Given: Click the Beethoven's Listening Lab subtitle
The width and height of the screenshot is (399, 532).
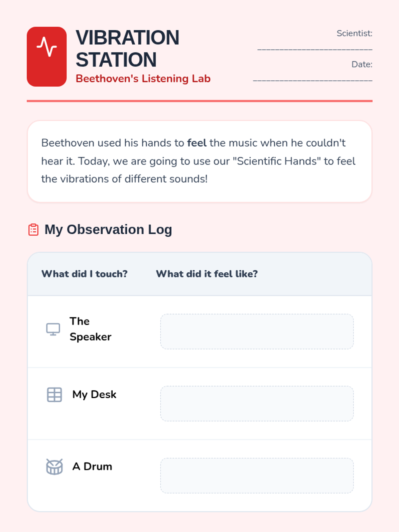Looking at the screenshot, I should (143, 78).
